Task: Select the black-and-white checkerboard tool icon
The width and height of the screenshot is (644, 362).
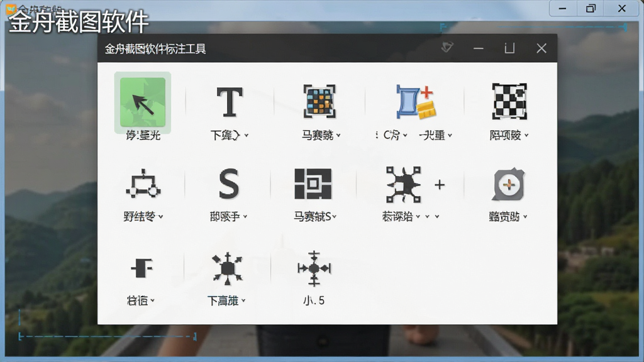Action: [x=509, y=101]
